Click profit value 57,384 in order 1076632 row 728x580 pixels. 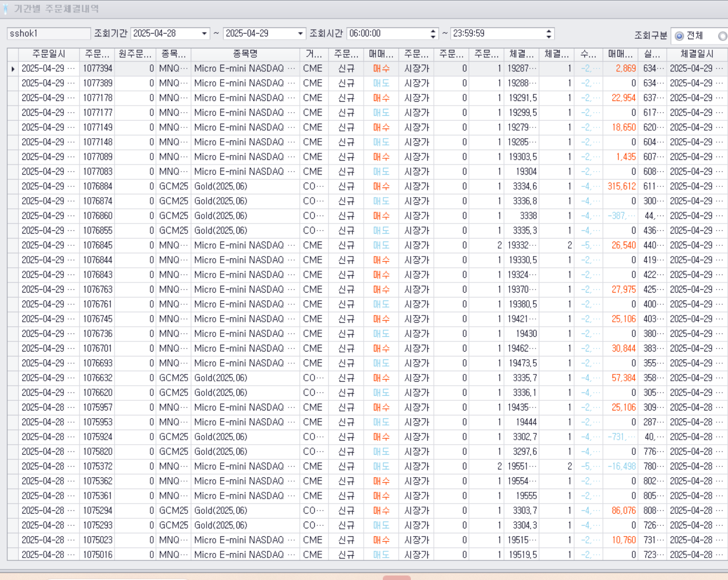pyautogui.click(x=624, y=378)
